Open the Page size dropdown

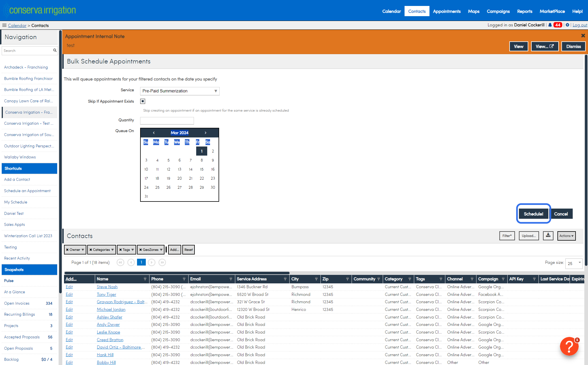pyautogui.click(x=574, y=263)
